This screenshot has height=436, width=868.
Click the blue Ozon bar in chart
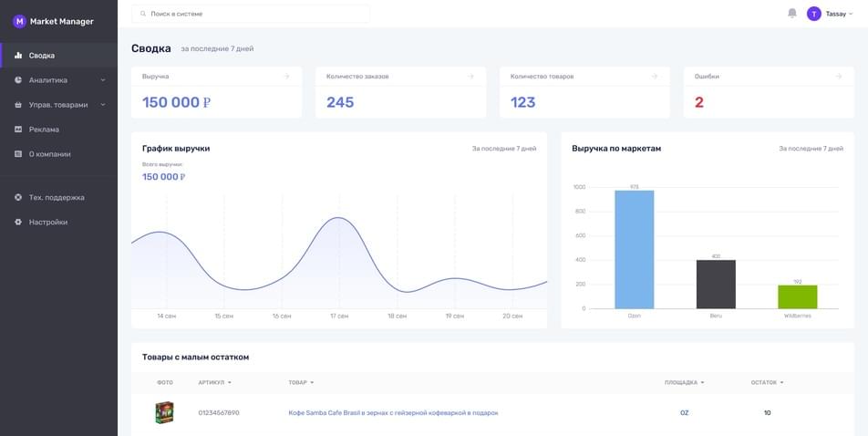635,249
